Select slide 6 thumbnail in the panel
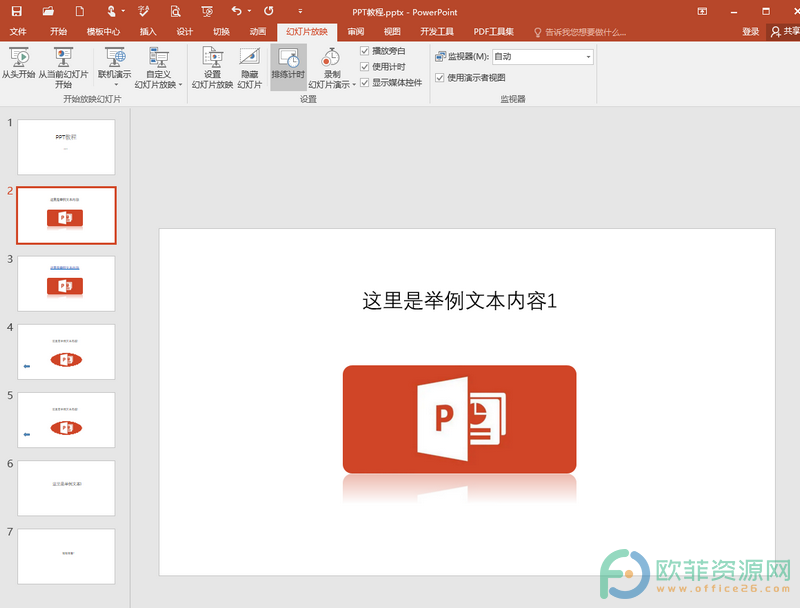Image resolution: width=800 pixels, height=608 pixels. (66, 488)
